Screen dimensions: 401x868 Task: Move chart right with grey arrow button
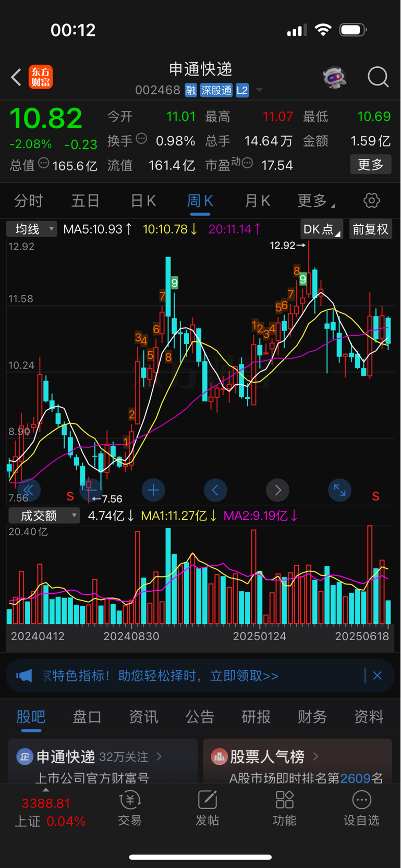point(277,490)
